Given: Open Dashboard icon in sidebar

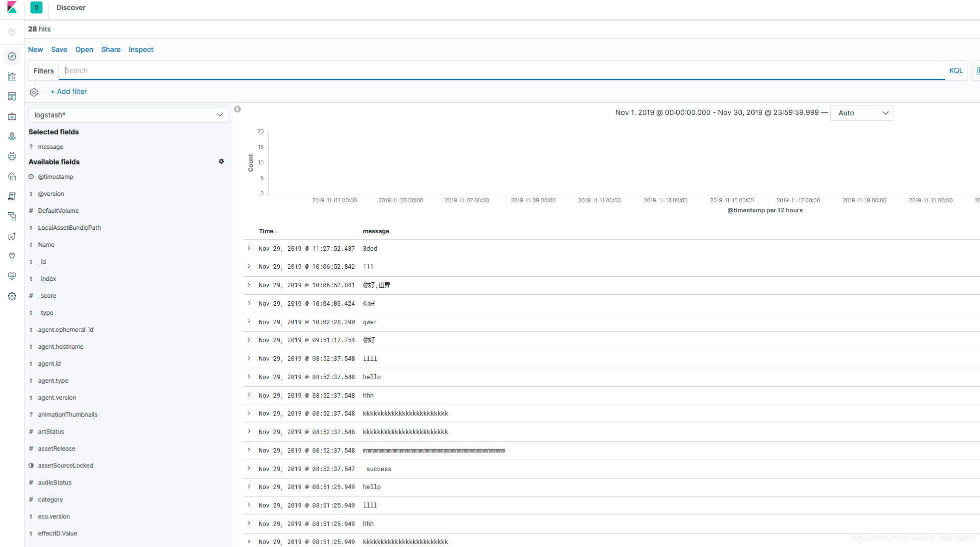Looking at the screenshot, I should [x=12, y=96].
